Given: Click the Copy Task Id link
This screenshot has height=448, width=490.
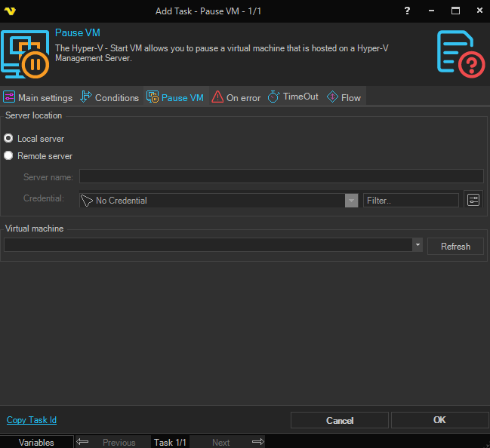Looking at the screenshot, I should point(32,420).
